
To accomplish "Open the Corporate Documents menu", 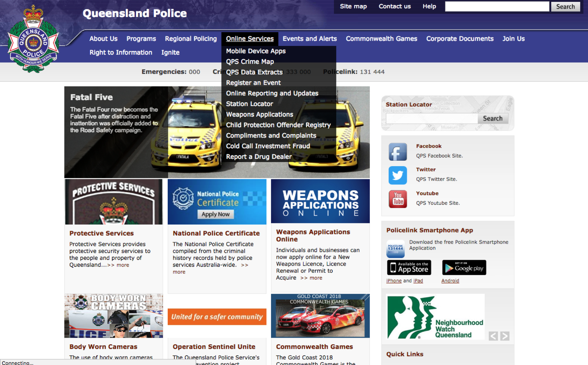I will [460, 39].
